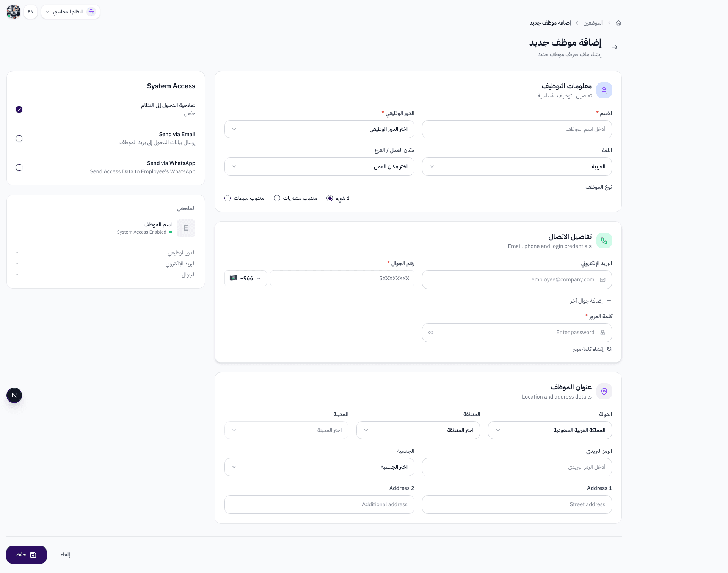Click the home breadcrumb icon
Viewport: 728px width, 573px height.
(x=618, y=23)
